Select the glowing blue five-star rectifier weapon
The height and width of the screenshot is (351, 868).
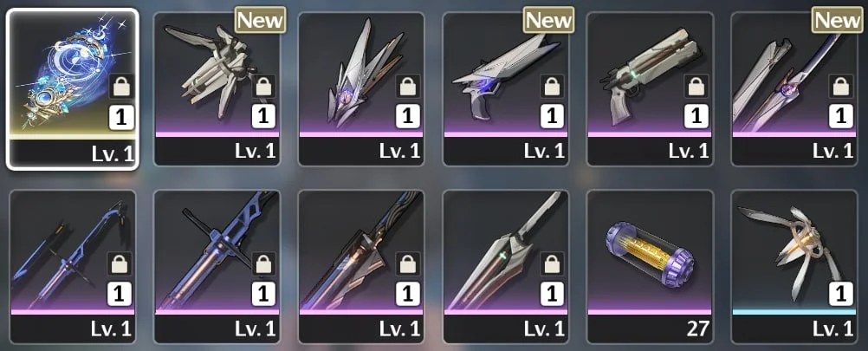pyautogui.click(x=72, y=88)
